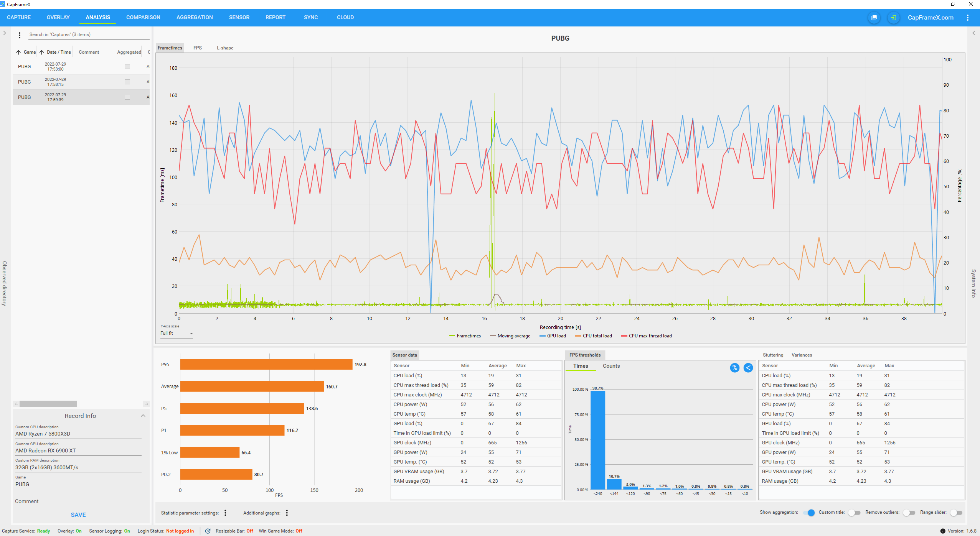Check Aggregated box for the 17:53:00 capture
The height and width of the screenshot is (536, 980).
click(x=127, y=67)
